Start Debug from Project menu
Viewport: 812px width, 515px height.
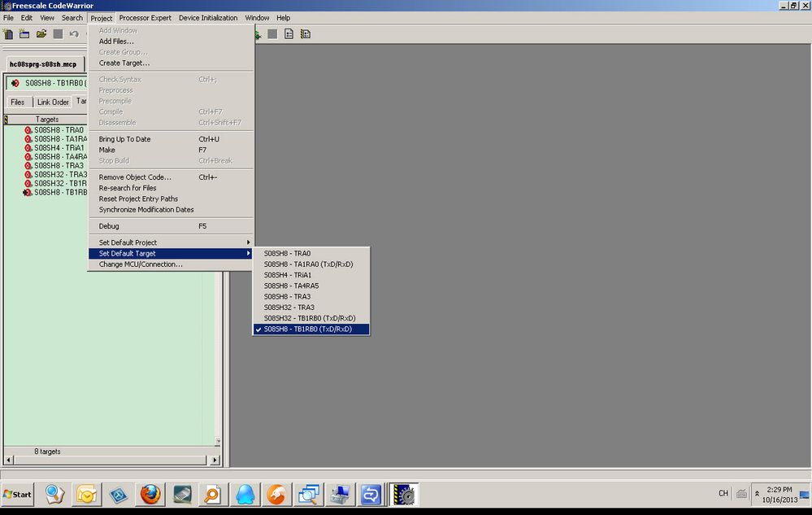click(x=171, y=226)
